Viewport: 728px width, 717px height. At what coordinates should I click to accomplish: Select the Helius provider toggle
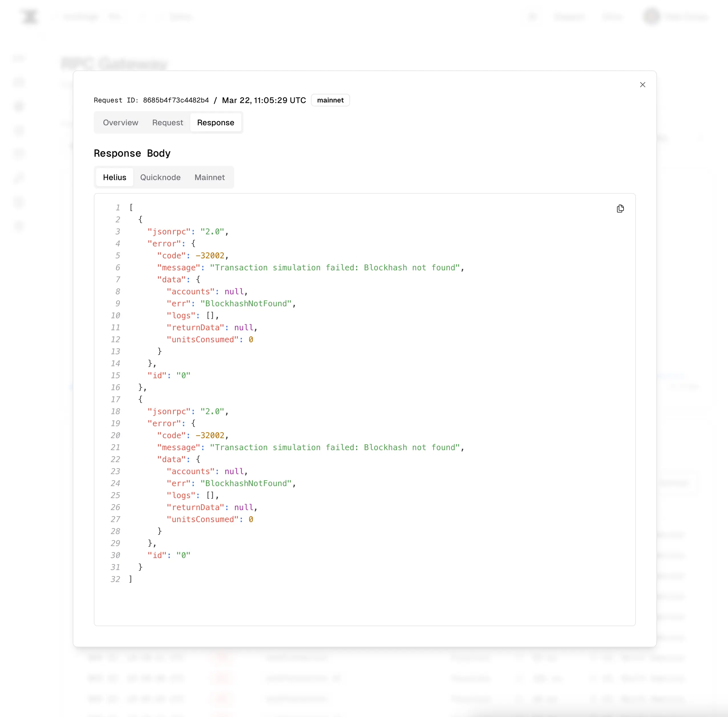click(x=114, y=177)
